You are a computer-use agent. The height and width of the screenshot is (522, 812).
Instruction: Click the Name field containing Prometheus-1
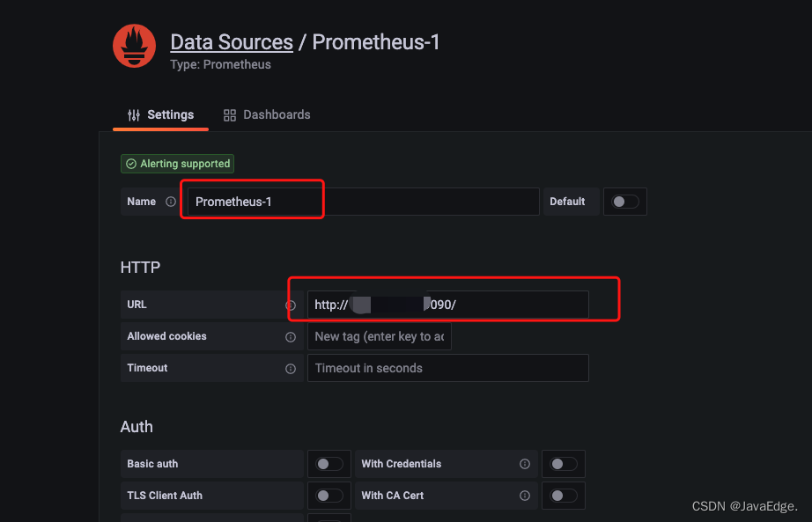[x=361, y=202]
